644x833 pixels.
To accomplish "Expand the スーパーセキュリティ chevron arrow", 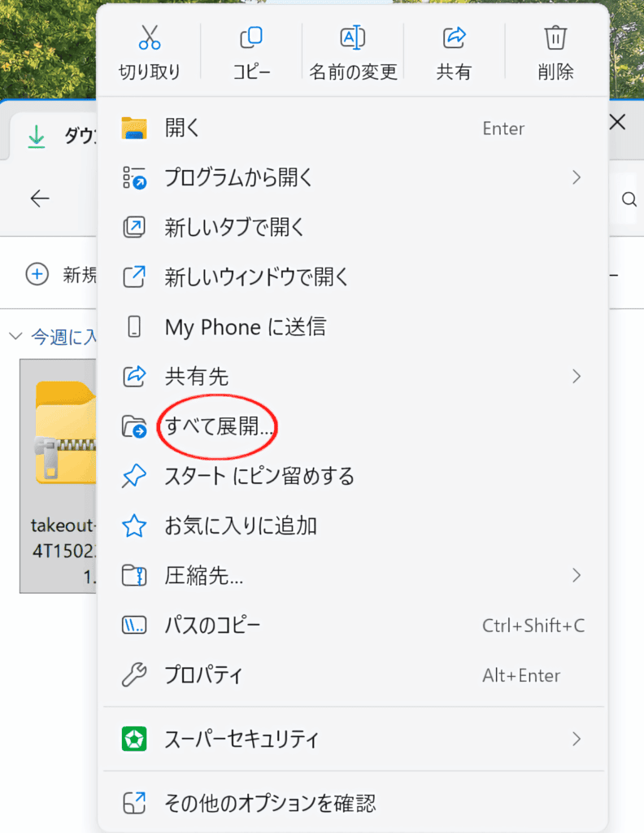I will [x=577, y=739].
